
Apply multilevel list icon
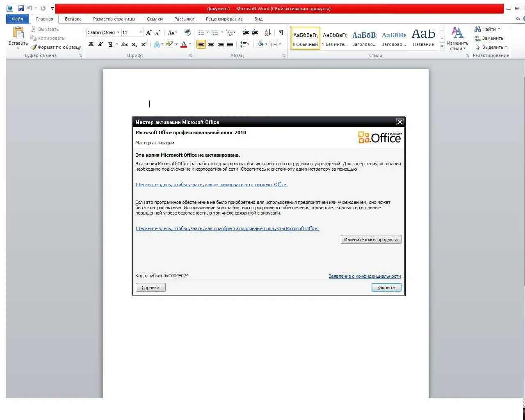[x=229, y=32]
